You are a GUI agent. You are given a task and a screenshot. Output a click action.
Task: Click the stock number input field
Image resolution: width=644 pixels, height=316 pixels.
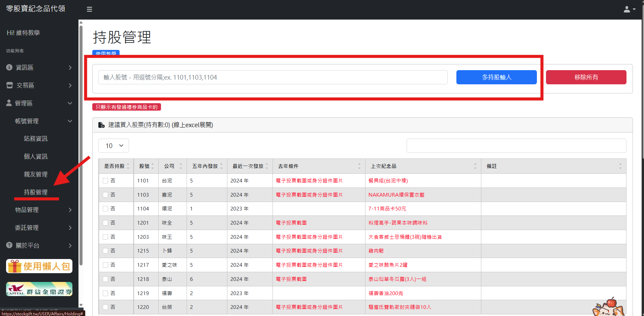click(273, 77)
